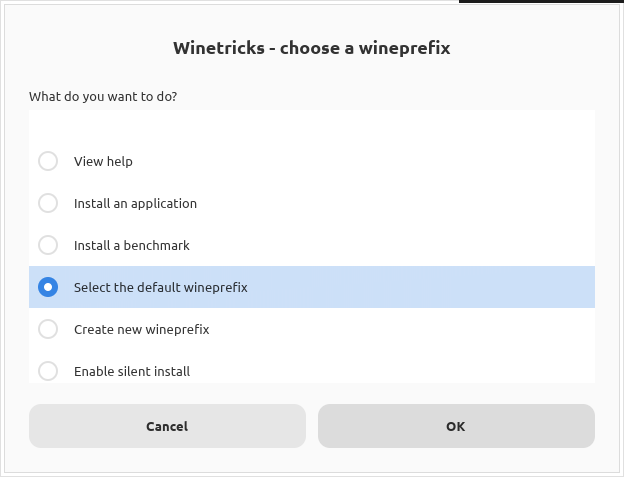The width and height of the screenshot is (624, 477).
Task: Click the 'Install an application' text label
Action: click(x=135, y=203)
